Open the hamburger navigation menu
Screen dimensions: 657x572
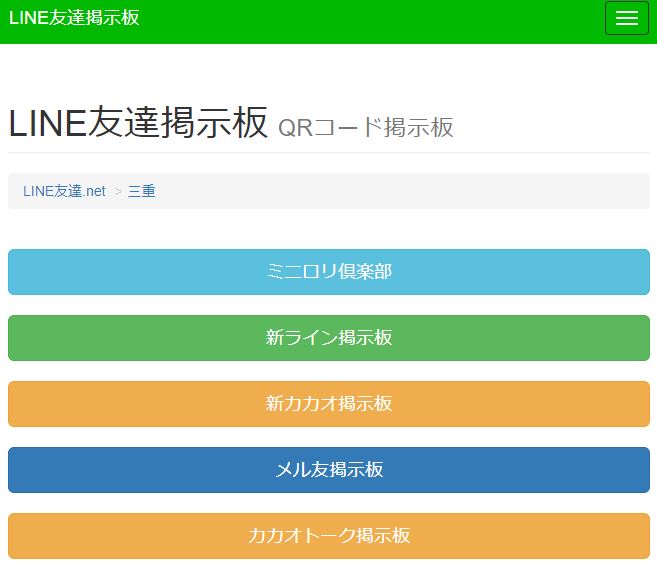tap(627, 18)
